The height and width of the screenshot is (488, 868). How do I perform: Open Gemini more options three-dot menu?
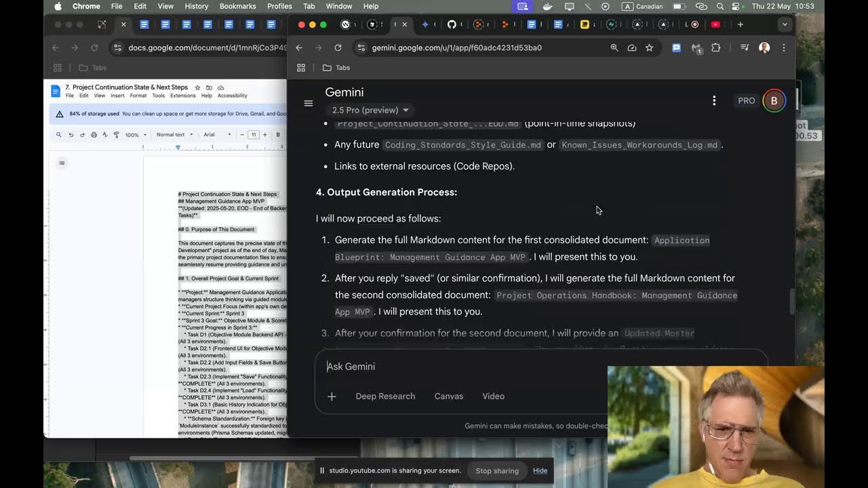coord(714,101)
